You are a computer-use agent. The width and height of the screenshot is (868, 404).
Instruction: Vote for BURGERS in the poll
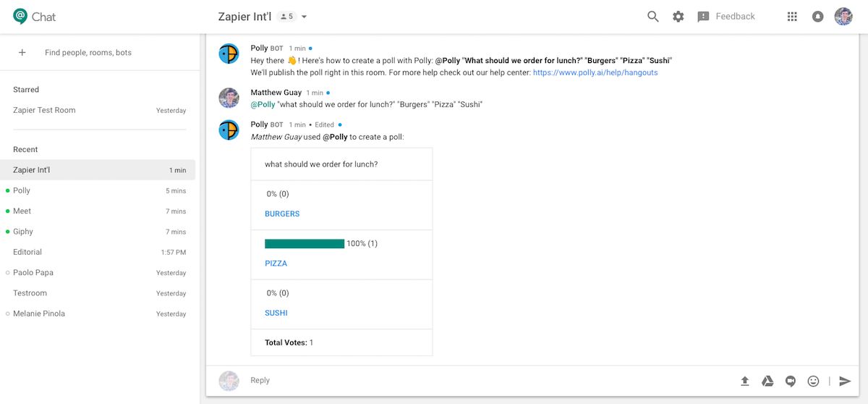(x=282, y=214)
